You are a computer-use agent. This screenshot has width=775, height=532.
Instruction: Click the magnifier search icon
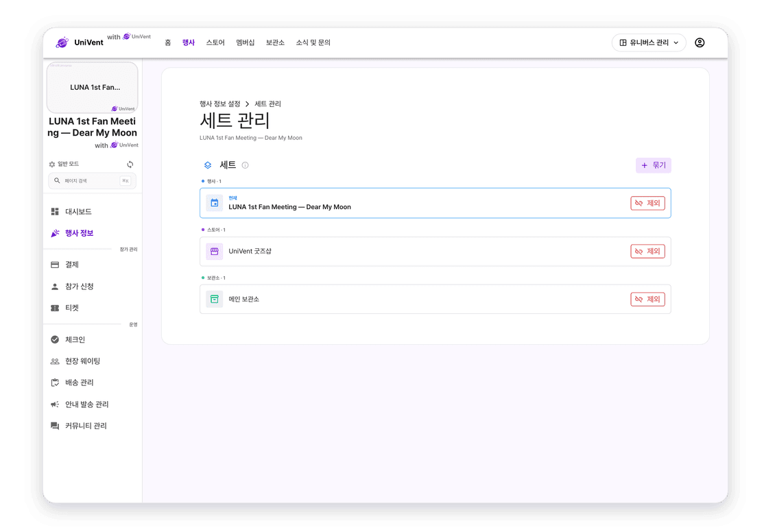pos(57,181)
